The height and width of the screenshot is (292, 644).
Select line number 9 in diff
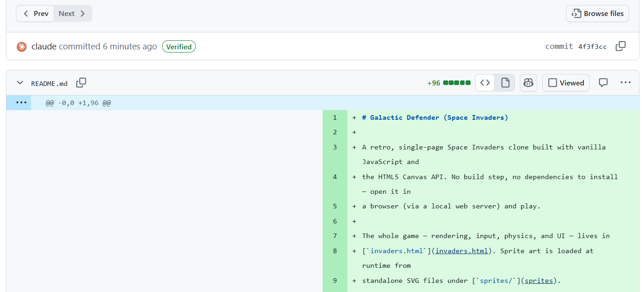[x=335, y=281]
